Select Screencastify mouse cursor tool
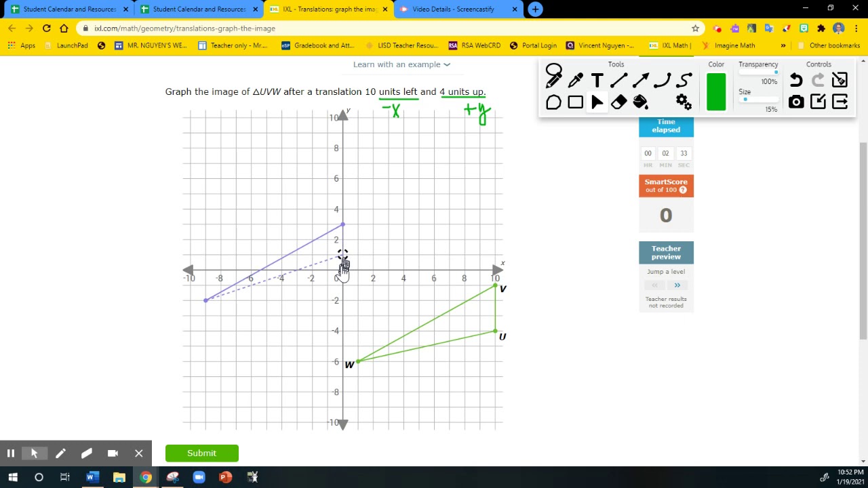This screenshot has width=868, height=488. pos(34,453)
